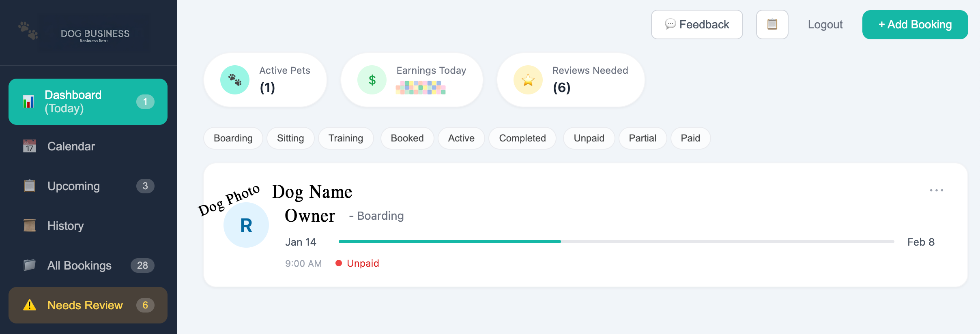Click the clipboard icon button
980x334 pixels.
coord(772,25)
